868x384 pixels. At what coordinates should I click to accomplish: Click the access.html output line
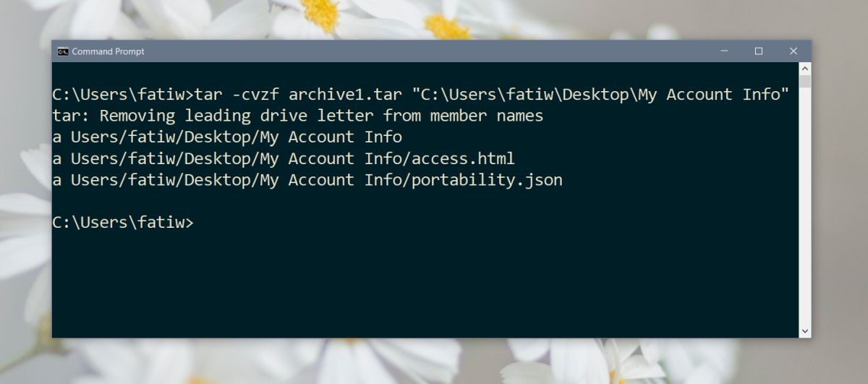click(x=283, y=158)
